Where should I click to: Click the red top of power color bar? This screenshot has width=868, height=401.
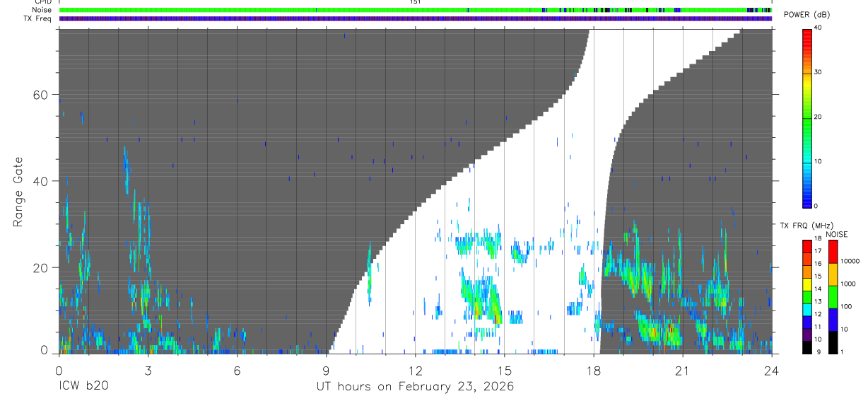[x=807, y=39]
